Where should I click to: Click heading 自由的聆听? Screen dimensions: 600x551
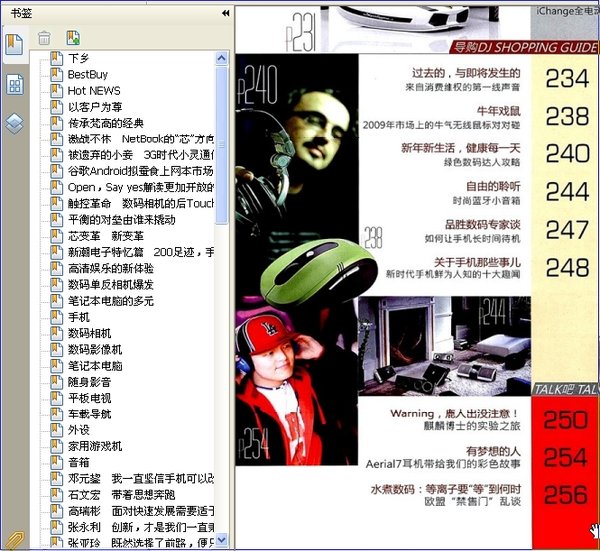(493, 186)
